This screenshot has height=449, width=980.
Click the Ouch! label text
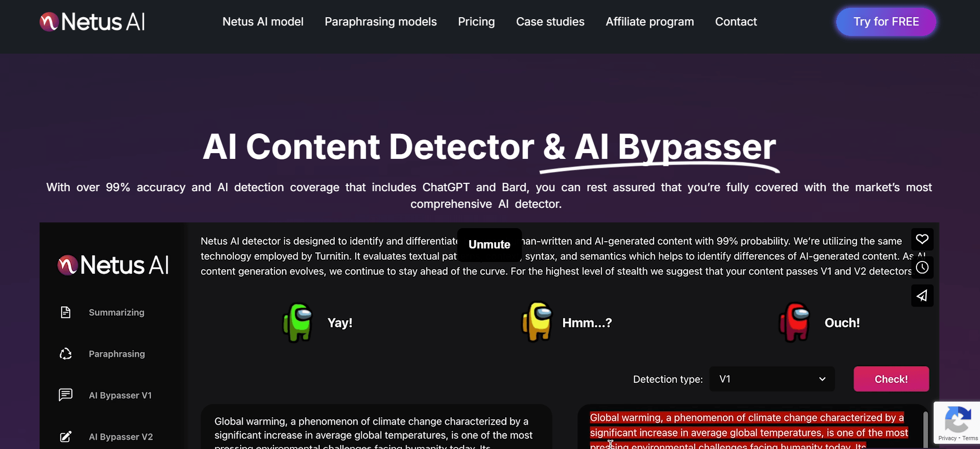[x=842, y=323]
